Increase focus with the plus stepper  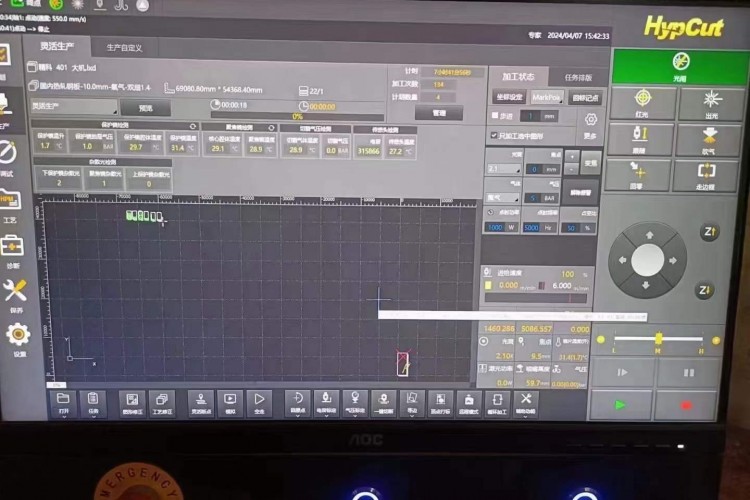(x=572, y=157)
